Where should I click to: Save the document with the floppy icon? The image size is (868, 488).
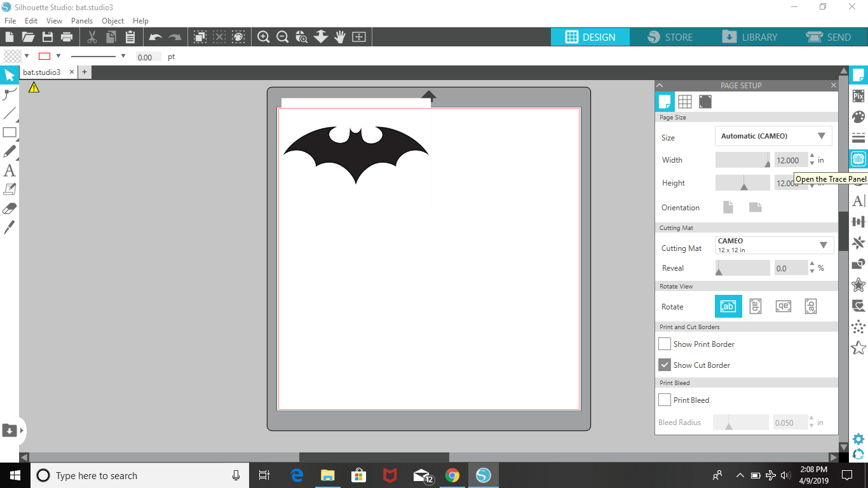point(48,37)
